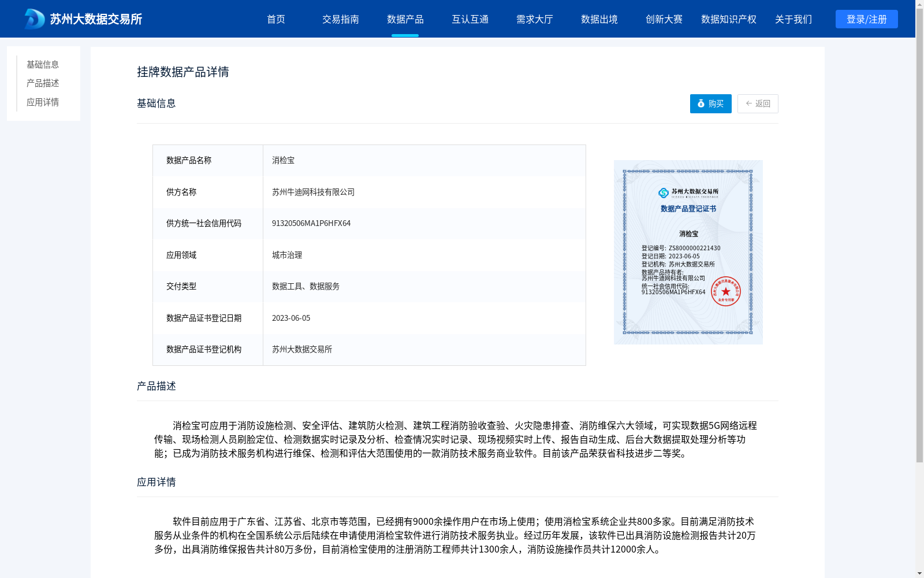Click the 数据产品证书登记机构 row label

(x=204, y=350)
